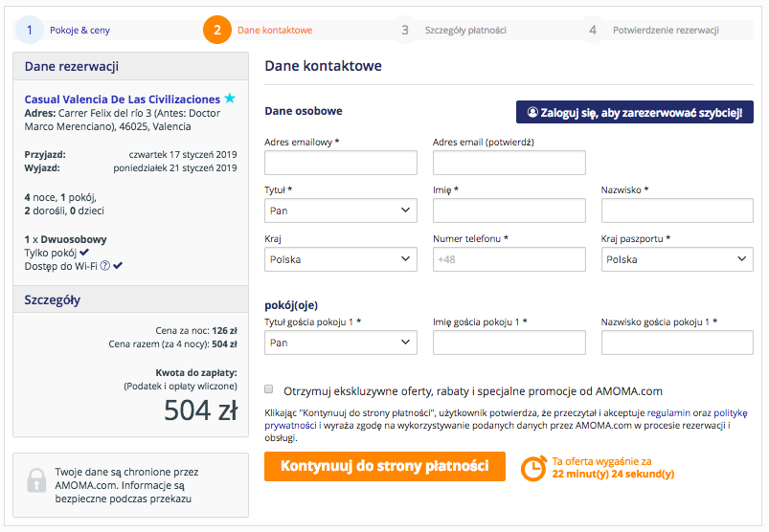
Task: Click Zaloguj się, aby zarezerwować szybciej button
Action: click(x=635, y=112)
